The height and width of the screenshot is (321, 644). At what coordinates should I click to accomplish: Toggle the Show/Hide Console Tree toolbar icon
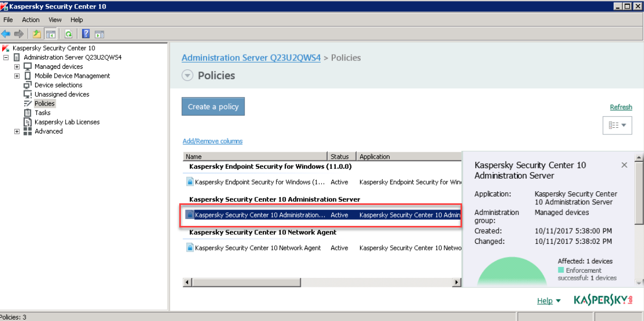tap(50, 34)
